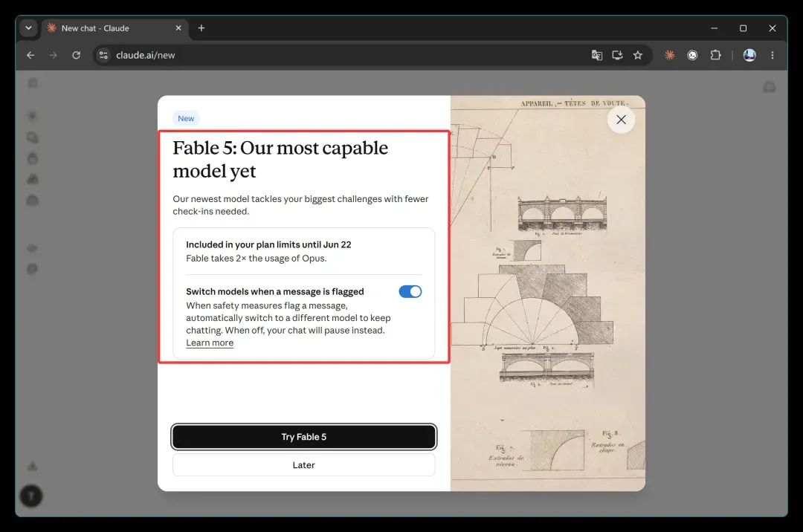803x532 pixels.
Task: Click the Fable 5 headline text
Action: point(280,159)
